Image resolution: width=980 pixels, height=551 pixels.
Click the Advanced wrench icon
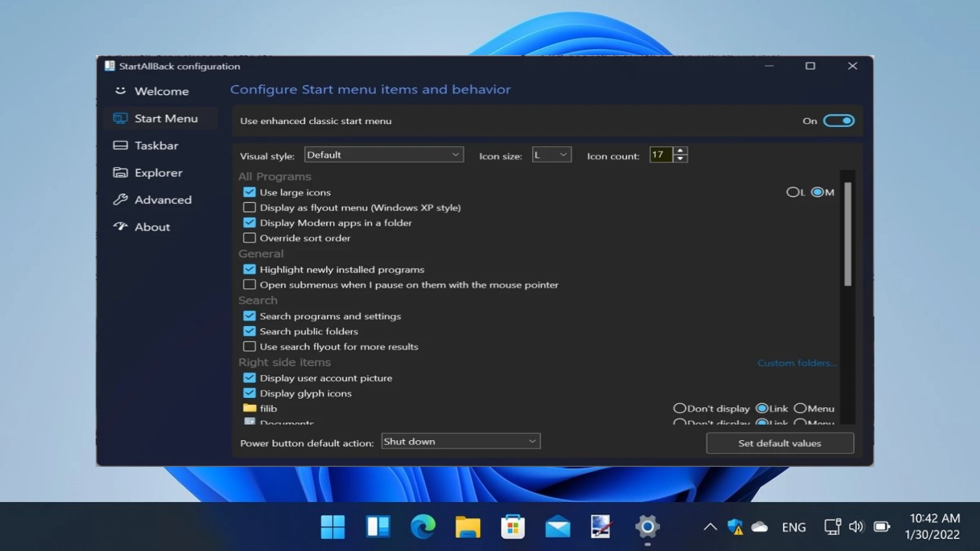click(x=120, y=200)
